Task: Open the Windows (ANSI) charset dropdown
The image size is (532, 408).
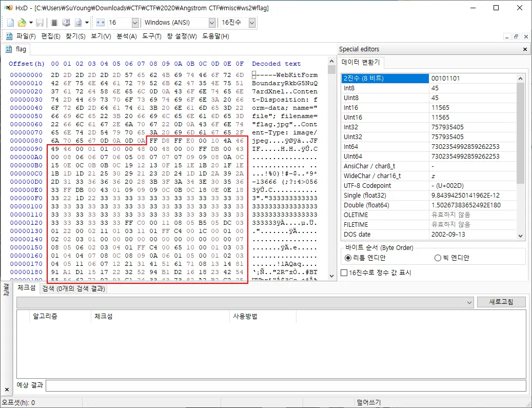Action: [212, 23]
